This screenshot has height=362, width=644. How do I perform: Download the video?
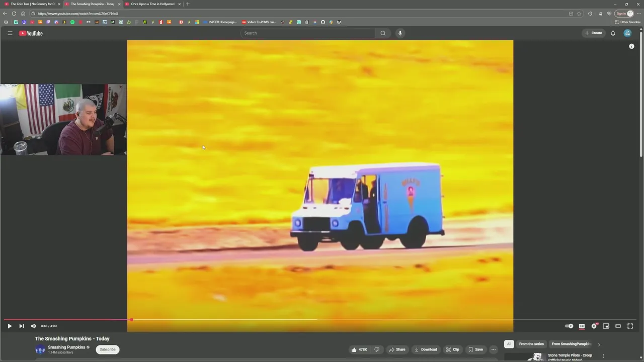coord(426,349)
